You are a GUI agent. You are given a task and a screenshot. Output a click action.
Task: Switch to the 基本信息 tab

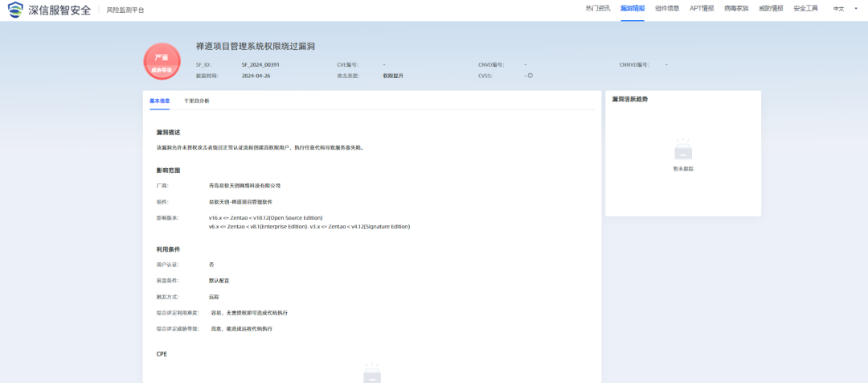pyautogui.click(x=159, y=101)
